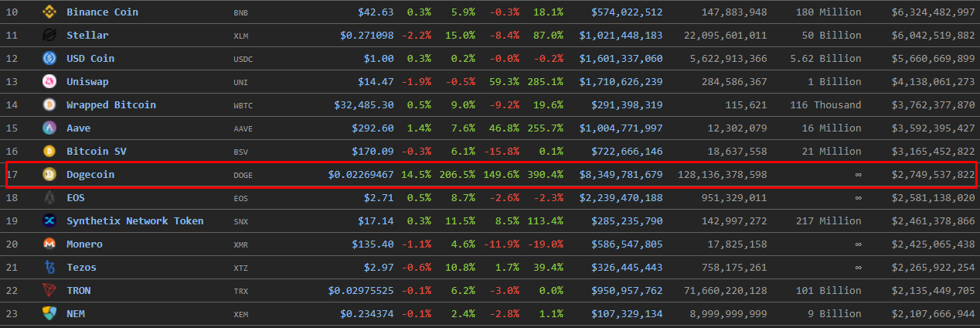Click the Aave logo icon
The image size is (980, 328).
click(49, 128)
